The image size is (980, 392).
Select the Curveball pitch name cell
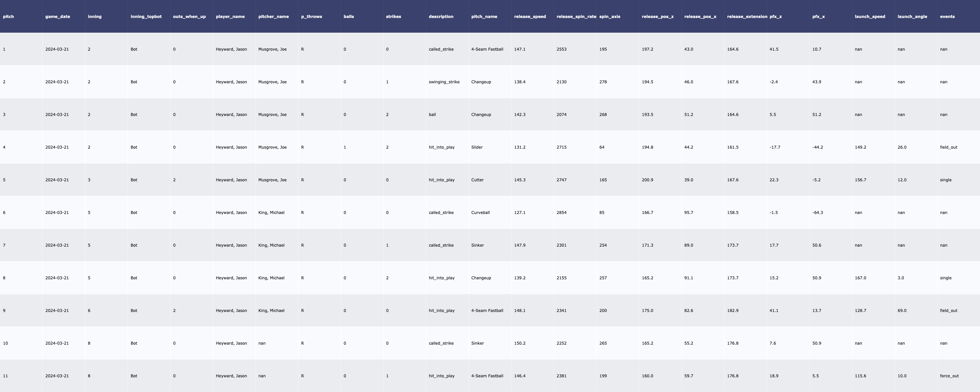point(480,213)
